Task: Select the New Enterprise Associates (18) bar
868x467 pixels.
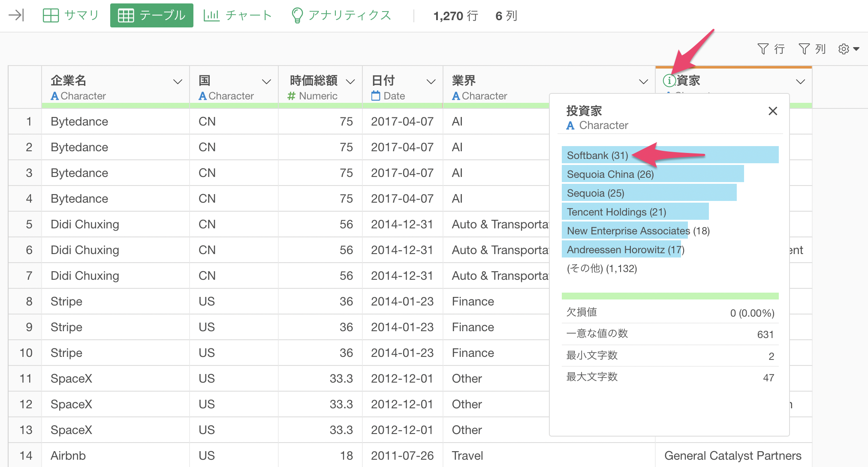Action: click(x=625, y=231)
